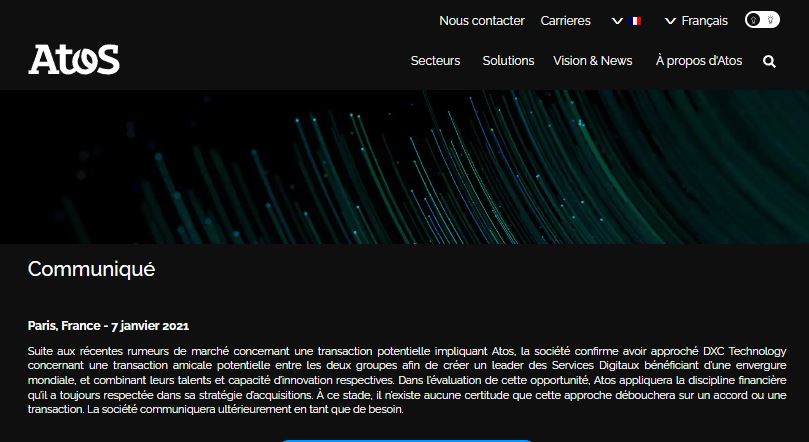Select the Communiqué heading
The height and width of the screenshot is (442, 809).
coord(91,269)
